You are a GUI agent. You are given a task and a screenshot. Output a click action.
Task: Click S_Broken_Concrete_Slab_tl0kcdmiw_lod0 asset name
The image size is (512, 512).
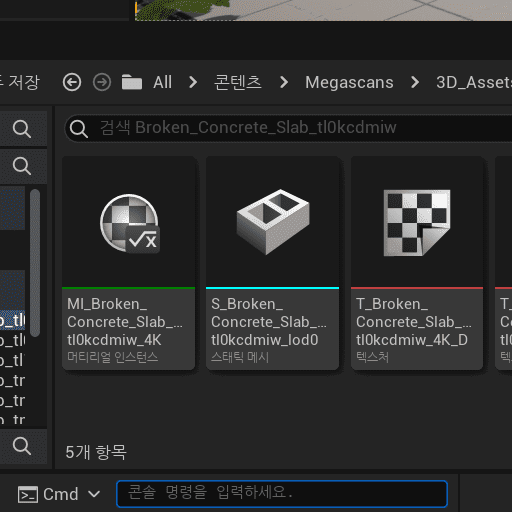click(x=269, y=322)
